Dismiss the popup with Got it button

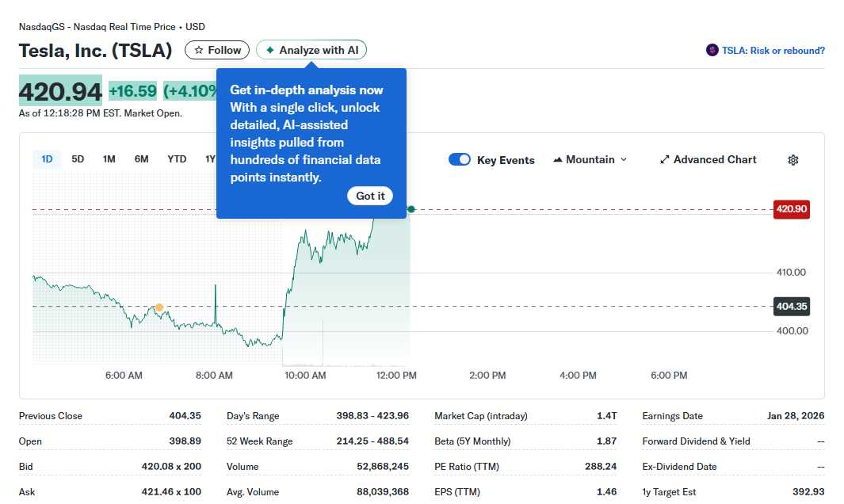(x=369, y=195)
